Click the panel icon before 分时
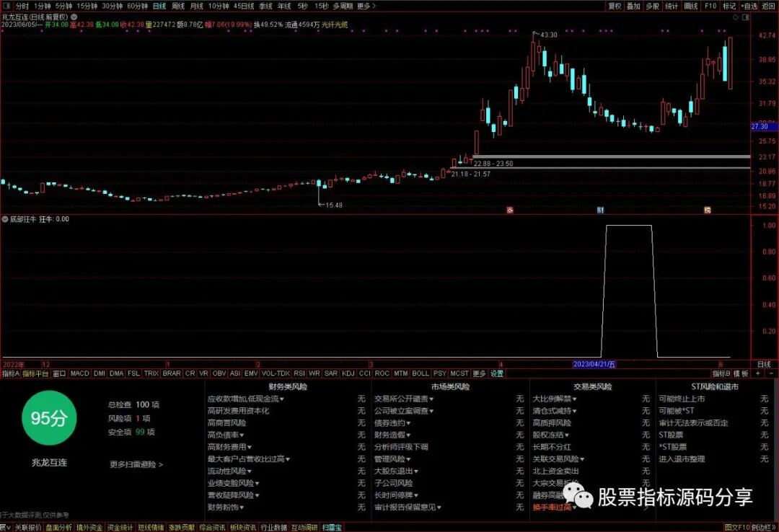Screen dimensions: 779x532 point(7,6)
